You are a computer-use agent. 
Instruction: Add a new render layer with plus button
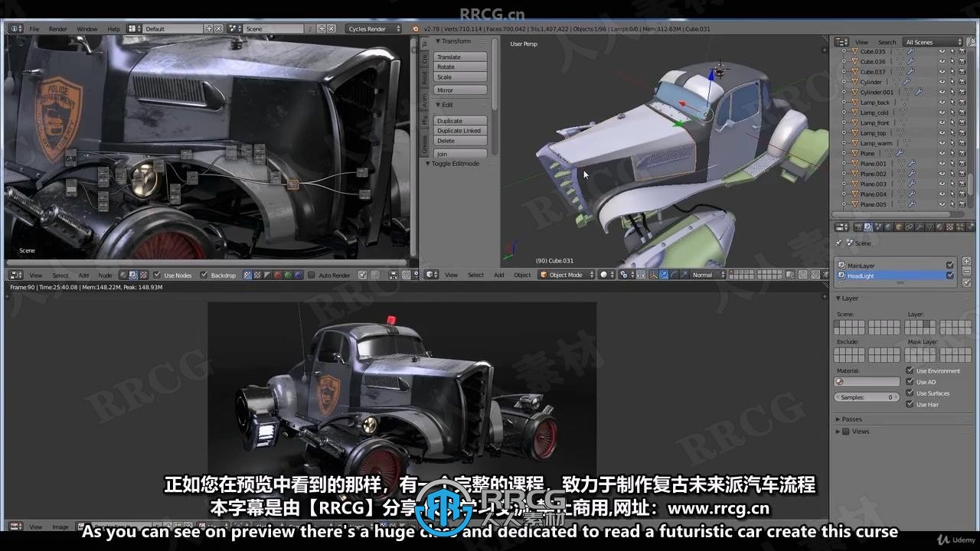pyautogui.click(x=966, y=261)
